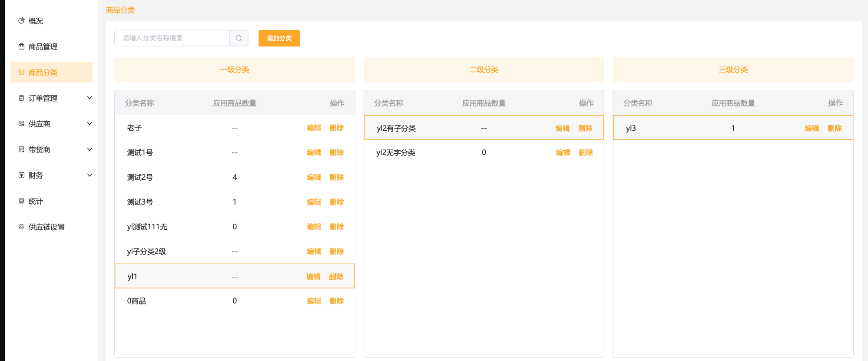Viewport: 868px width, 361px height.
Task: Delete the yl2无字分类 second-level category
Action: point(586,152)
